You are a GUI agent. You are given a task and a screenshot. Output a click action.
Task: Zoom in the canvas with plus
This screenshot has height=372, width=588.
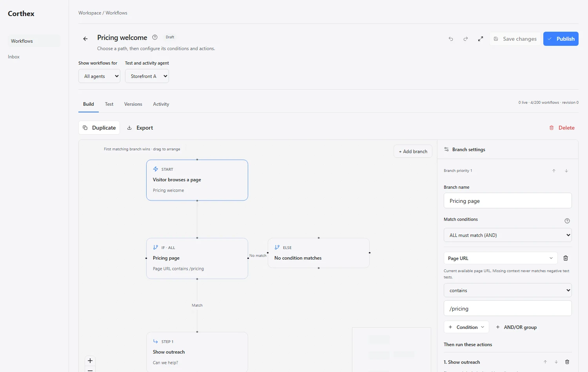coord(90,361)
